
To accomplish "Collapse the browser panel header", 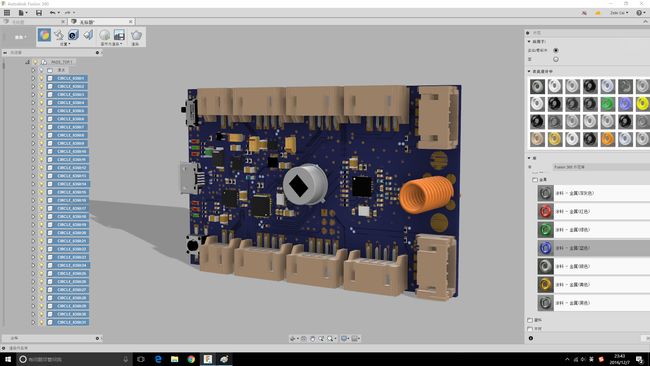I will point(5,53).
